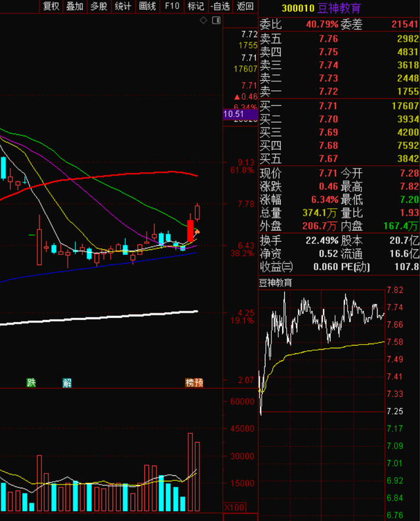
Task: Select 卖三 volume 3618
Action: pos(408,65)
